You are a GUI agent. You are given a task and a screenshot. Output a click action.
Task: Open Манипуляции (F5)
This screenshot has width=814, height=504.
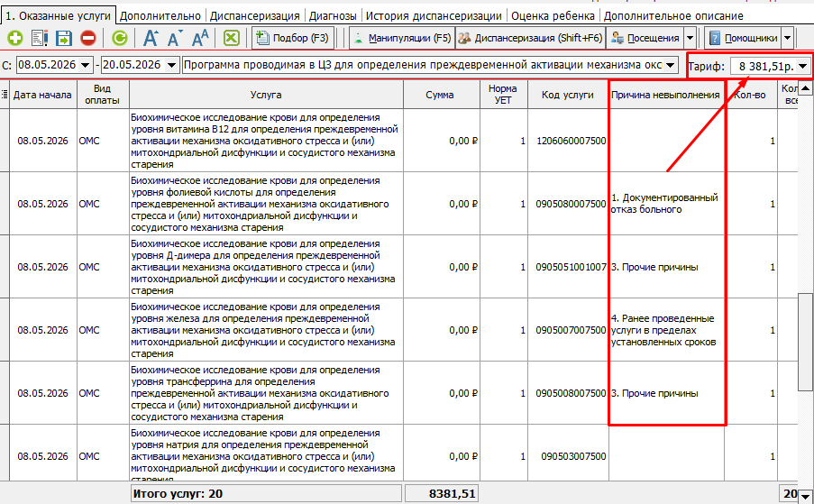(402, 38)
